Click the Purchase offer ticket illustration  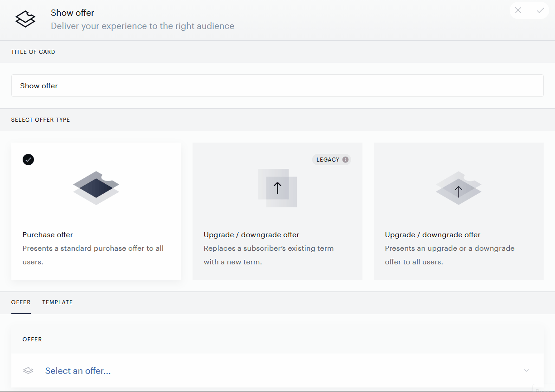click(x=96, y=188)
